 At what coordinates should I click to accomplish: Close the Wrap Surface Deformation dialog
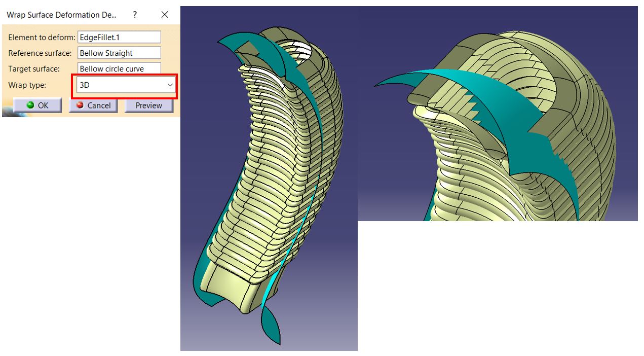click(164, 15)
